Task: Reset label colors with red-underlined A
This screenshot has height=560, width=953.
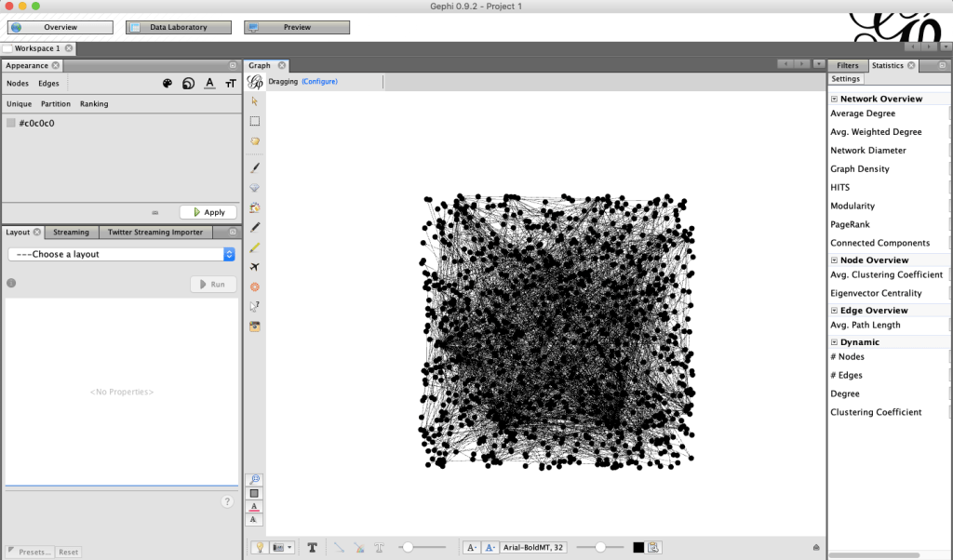Action: (254, 507)
